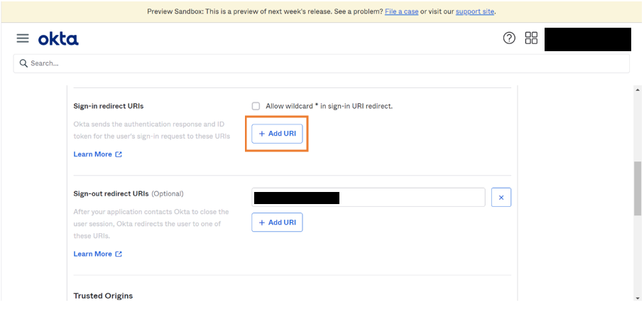
Task: Open the apps grid icon
Action: pyautogui.click(x=531, y=38)
